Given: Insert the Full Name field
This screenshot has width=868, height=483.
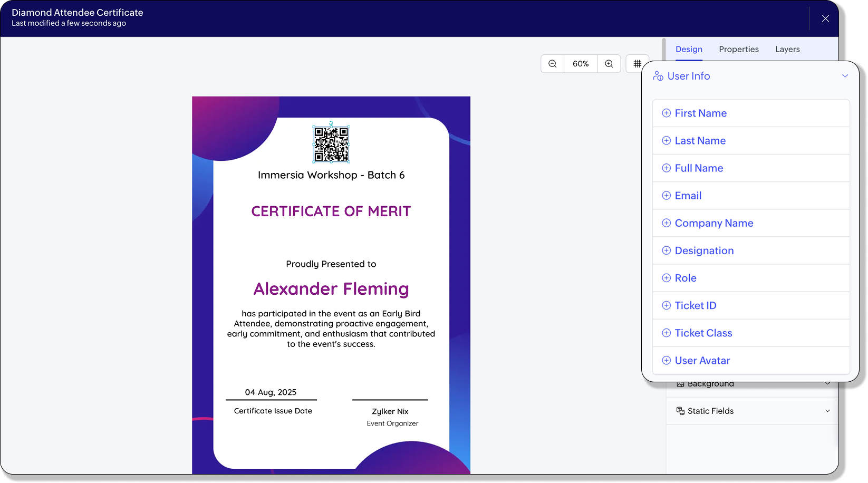Looking at the screenshot, I should [751, 168].
